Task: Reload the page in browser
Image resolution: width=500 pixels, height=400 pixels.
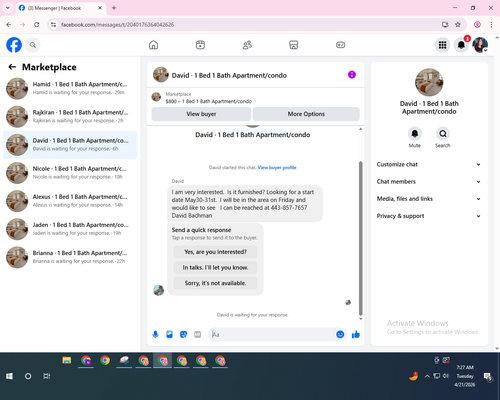Action: pos(37,25)
